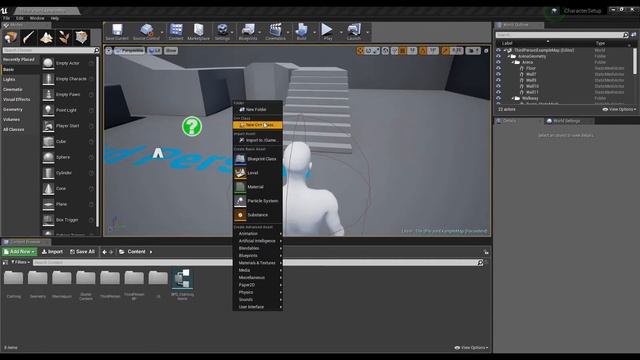The image size is (640, 360).
Task: Open World Outliner View Options dropdown
Action: [619, 109]
